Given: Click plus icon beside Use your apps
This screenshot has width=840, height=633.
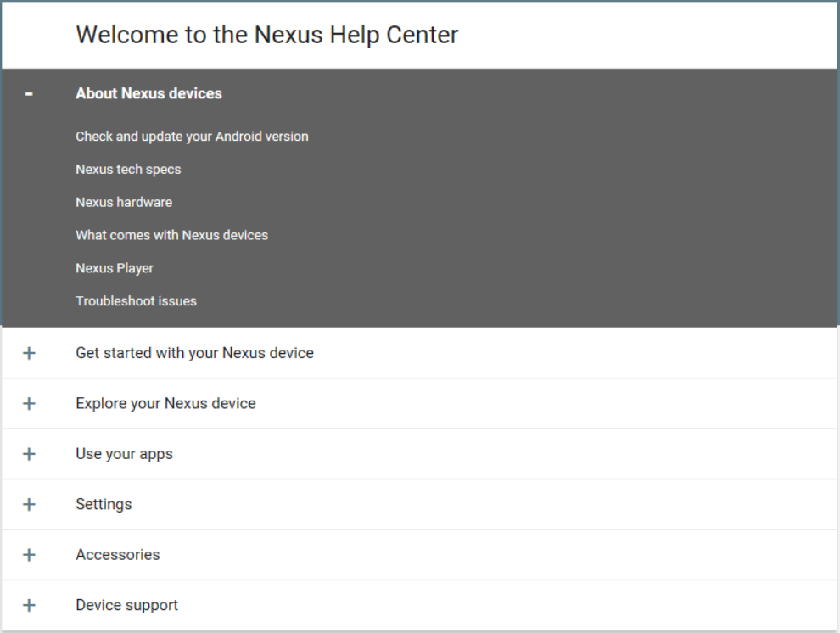Looking at the screenshot, I should click(x=30, y=454).
